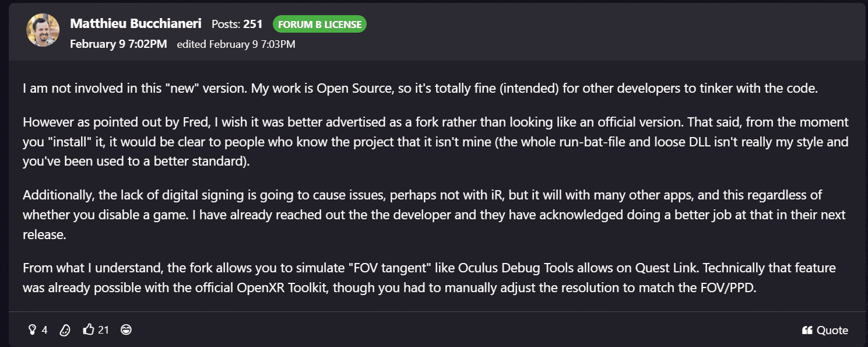Click the paragraph starting 'However as pointed out'
Viewport: 868px width, 347px height.
(x=435, y=142)
